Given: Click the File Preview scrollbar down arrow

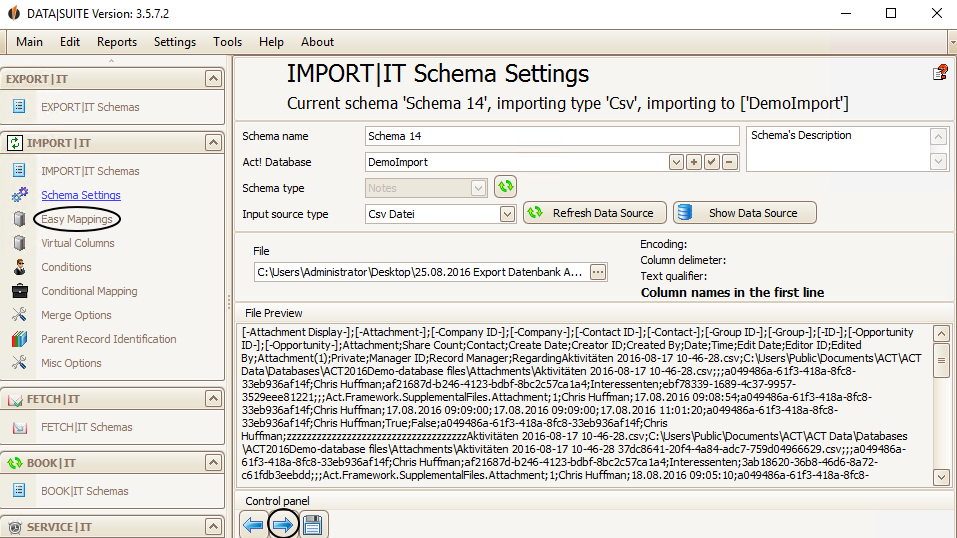Looking at the screenshot, I should pyautogui.click(x=941, y=477).
